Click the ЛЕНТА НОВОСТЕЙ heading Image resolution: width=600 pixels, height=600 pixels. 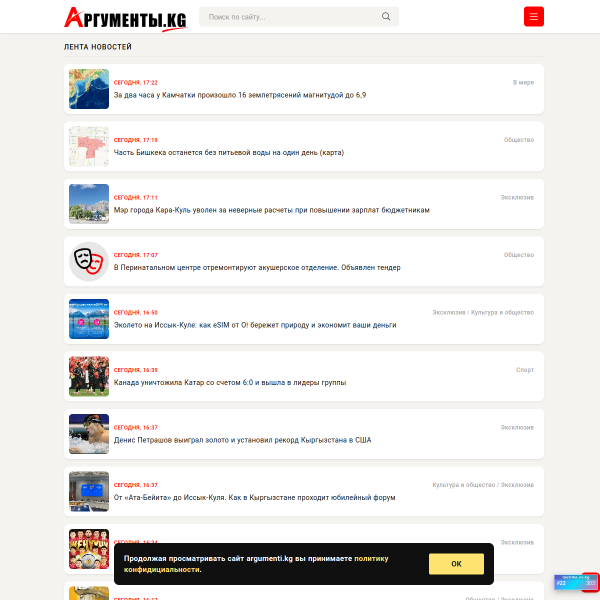pos(98,47)
